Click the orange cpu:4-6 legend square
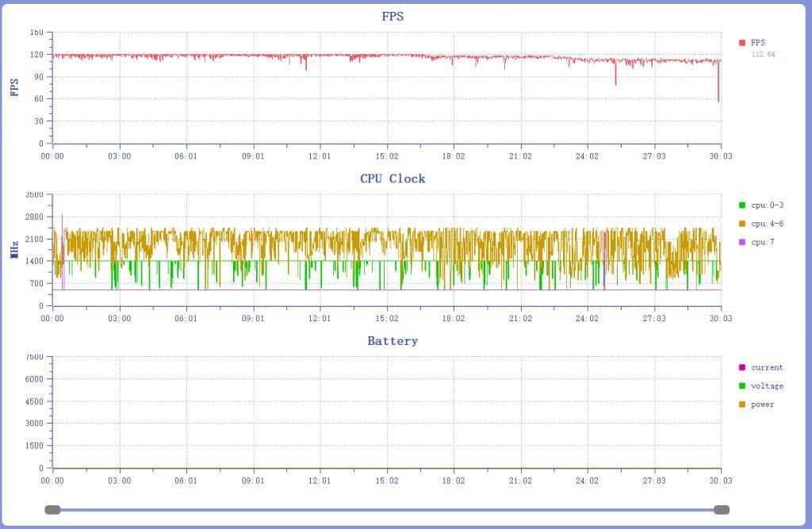The width and height of the screenshot is (812, 529). click(742, 224)
